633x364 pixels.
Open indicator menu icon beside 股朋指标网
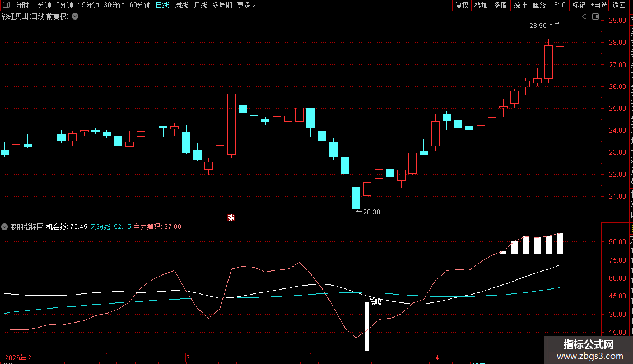(4, 227)
